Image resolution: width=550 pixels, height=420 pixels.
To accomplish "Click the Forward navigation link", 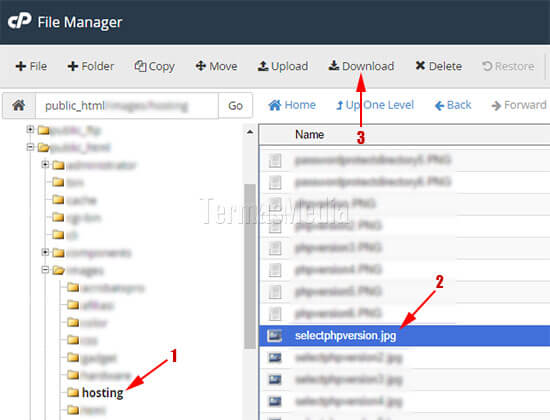I will click(x=519, y=105).
